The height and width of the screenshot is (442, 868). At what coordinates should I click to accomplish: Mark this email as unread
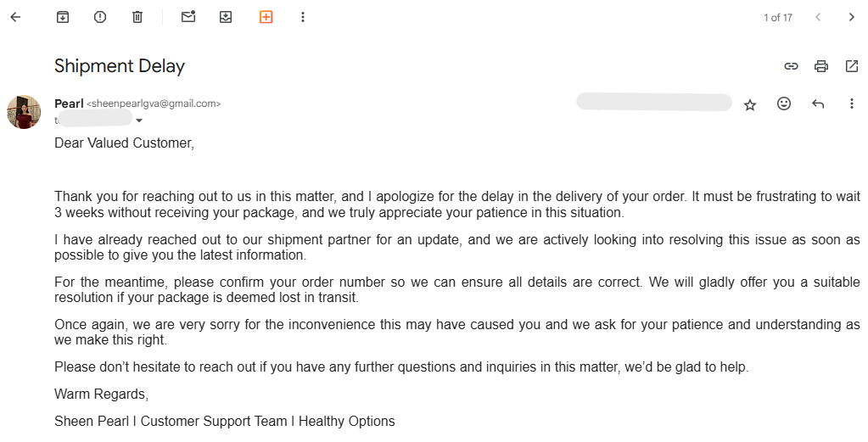(188, 17)
